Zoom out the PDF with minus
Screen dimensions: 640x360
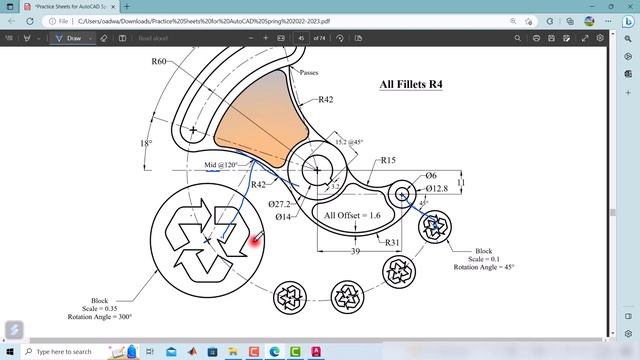point(251,38)
